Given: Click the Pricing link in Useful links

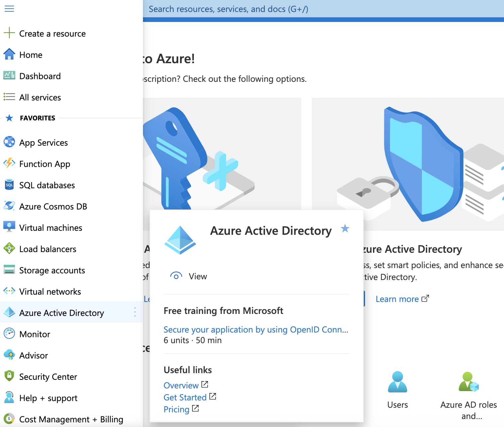Looking at the screenshot, I should [177, 409].
